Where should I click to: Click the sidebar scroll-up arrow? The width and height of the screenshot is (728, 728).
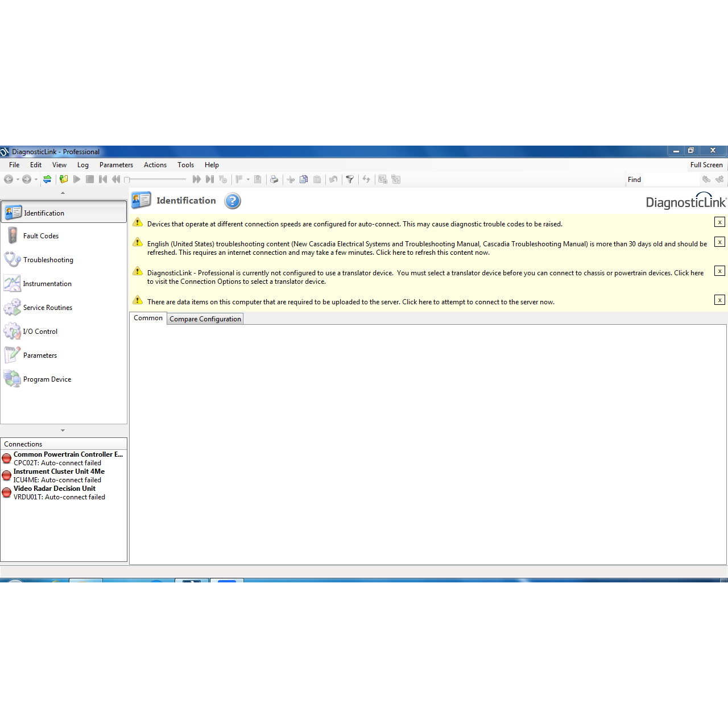(x=63, y=193)
